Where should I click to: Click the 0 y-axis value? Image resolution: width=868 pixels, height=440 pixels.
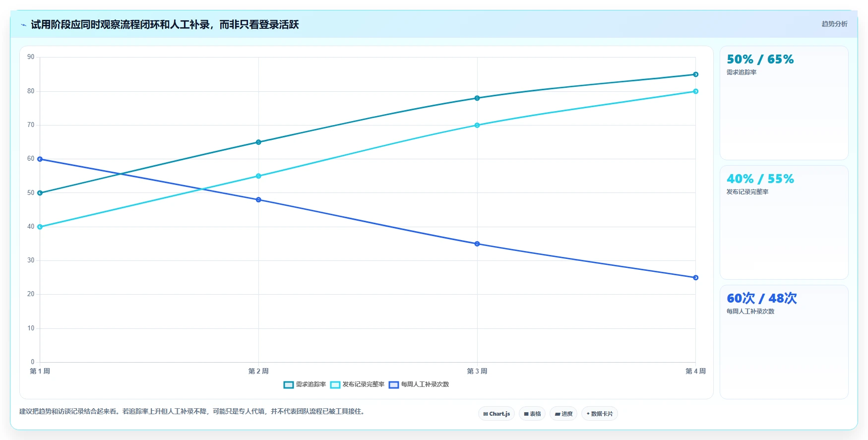(x=33, y=362)
